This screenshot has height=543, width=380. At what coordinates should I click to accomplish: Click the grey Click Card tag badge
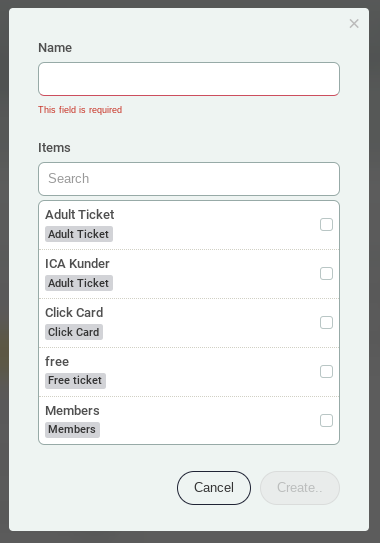click(x=74, y=332)
